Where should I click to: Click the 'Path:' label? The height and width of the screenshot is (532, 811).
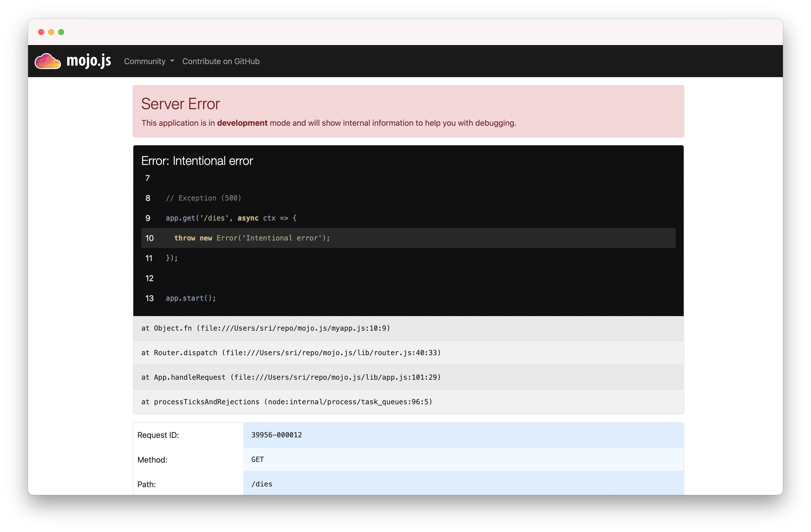(x=147, y=484)
